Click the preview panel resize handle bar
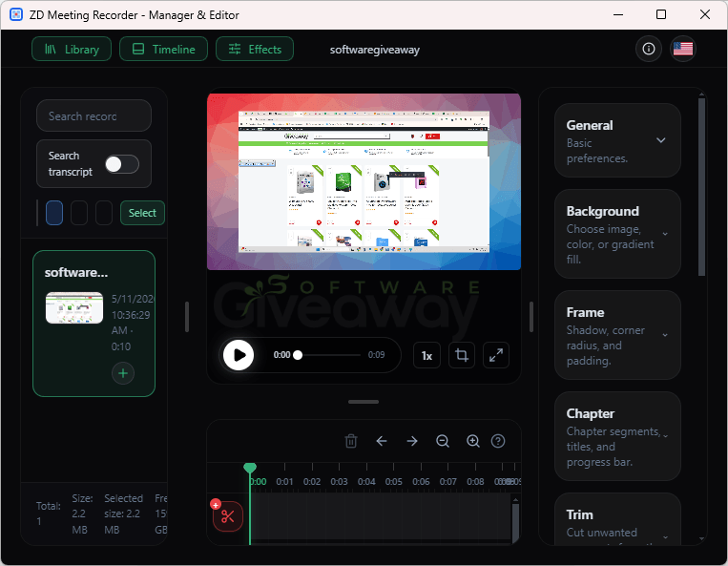The height and width of the screenshot is (566, 728). click(364, 402)
